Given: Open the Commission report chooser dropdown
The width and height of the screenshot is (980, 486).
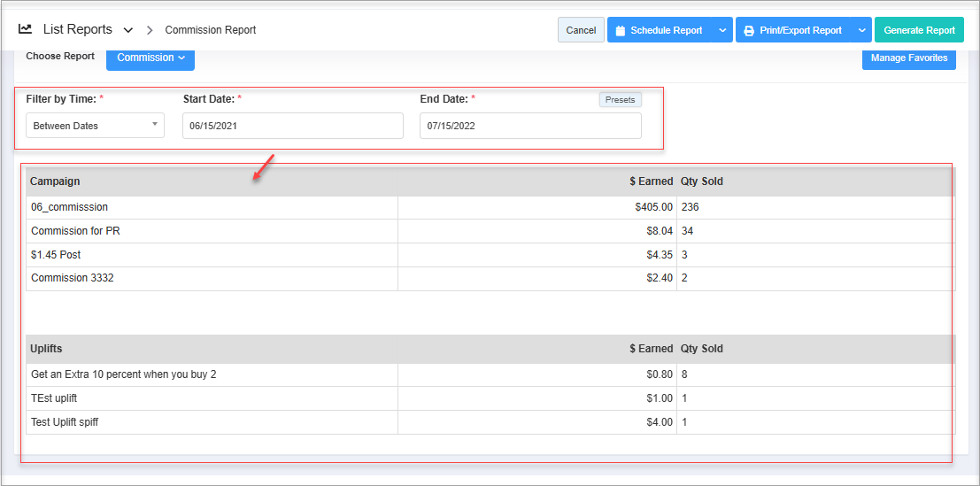Looking at the screenshot, I should (150, 58).
